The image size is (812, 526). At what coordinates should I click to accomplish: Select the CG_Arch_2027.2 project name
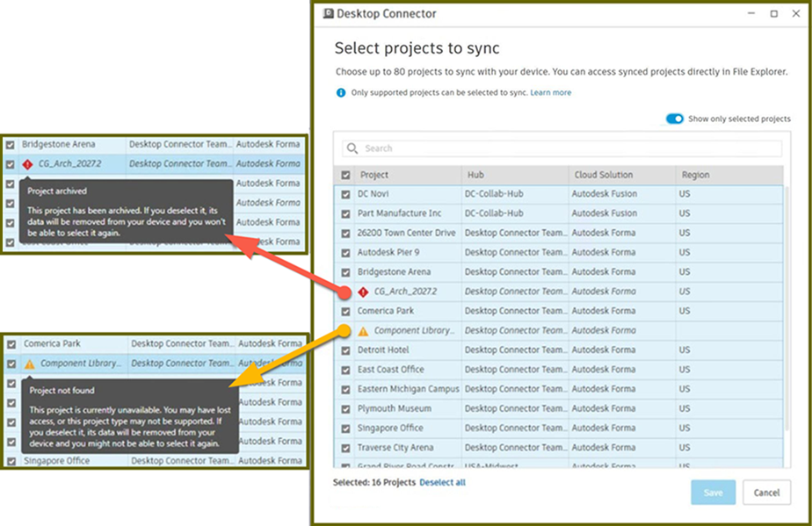coord(405,292)
